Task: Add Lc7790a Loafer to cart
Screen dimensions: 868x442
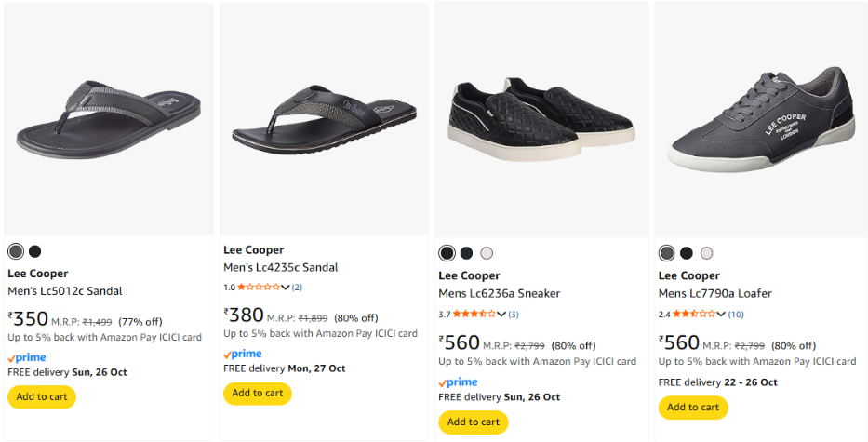Action: coord(693,407)
